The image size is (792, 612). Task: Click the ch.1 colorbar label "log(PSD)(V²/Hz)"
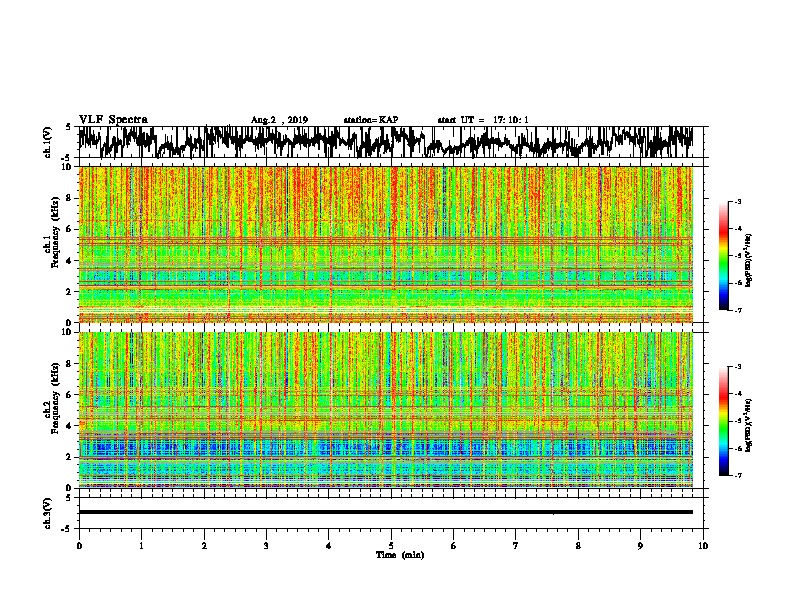pos(748,261)
